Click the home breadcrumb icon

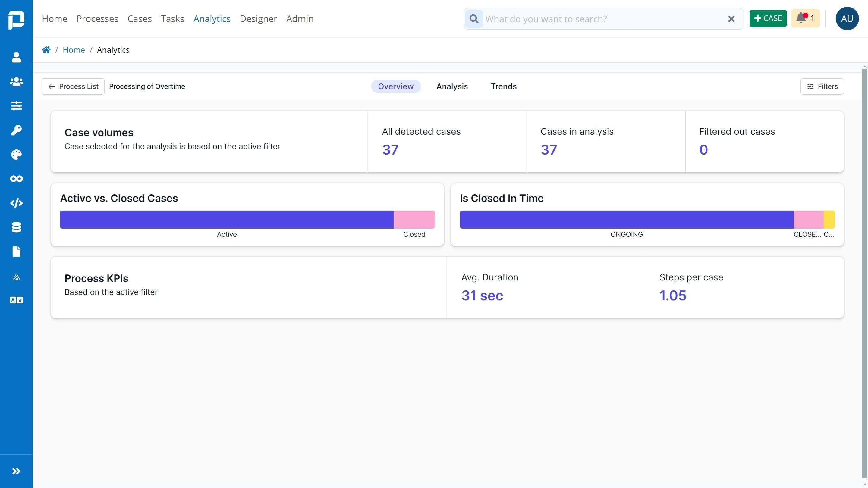pyautogui.click(x=46, y=50)
